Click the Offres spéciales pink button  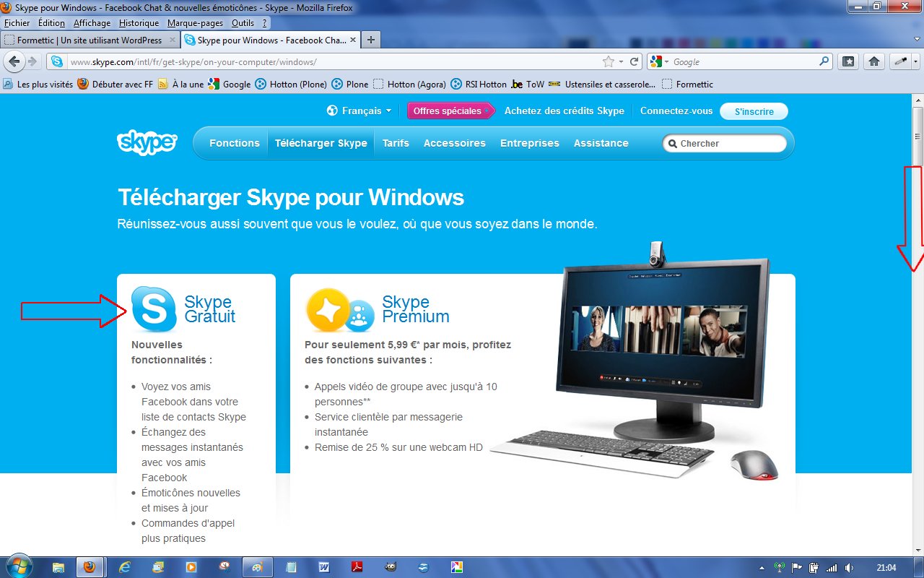coord(450,111)
